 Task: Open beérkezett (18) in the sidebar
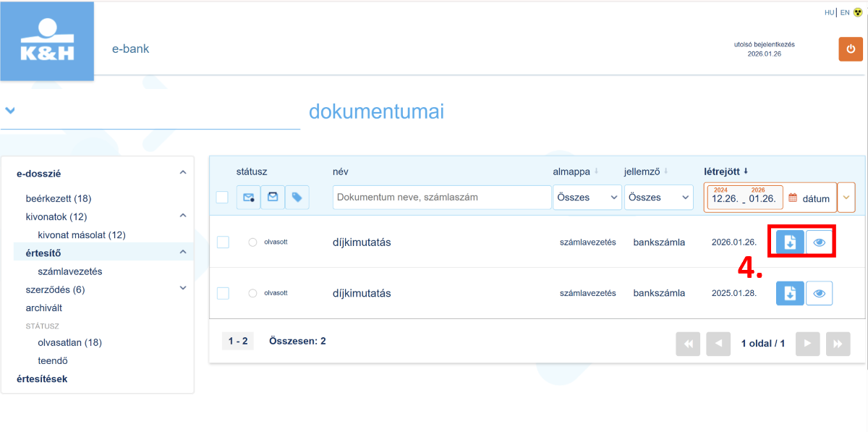58,198
